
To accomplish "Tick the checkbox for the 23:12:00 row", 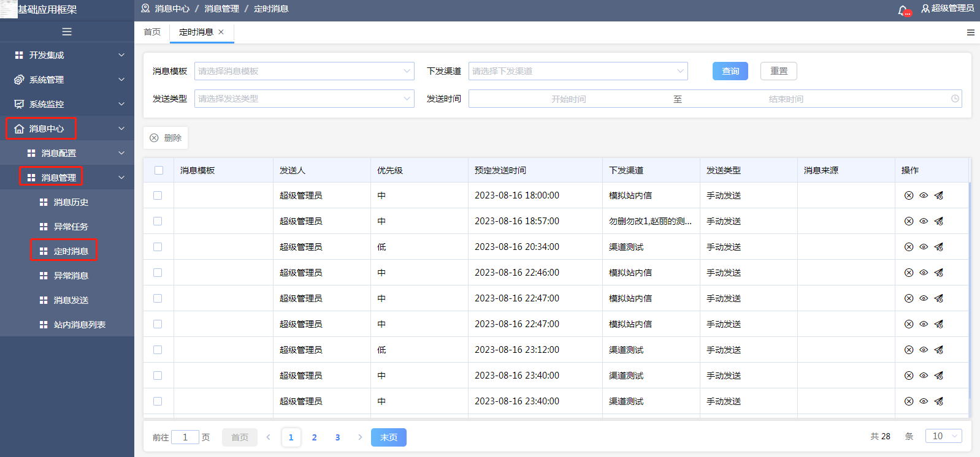I will pyautogui.click(x=158, y=350).
